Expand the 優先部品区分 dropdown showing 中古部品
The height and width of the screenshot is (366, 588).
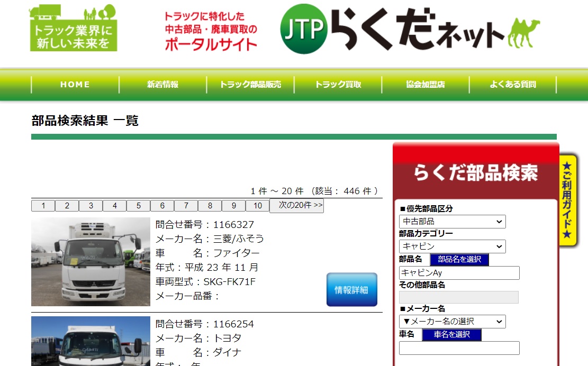pyautogui.click(x=452, y=222)
